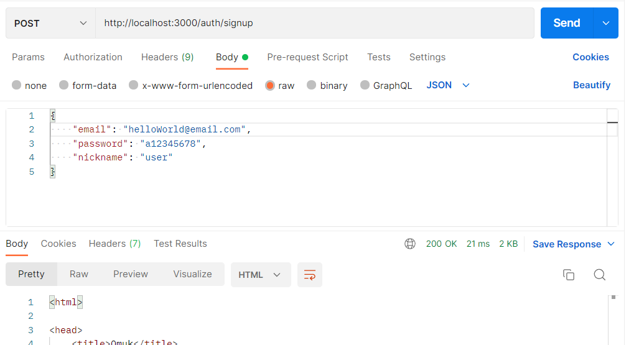The height and width of the screenshot is (345, 644).
Task: Click the globe network icon beside 200 OK
Action: pos(410,244)
